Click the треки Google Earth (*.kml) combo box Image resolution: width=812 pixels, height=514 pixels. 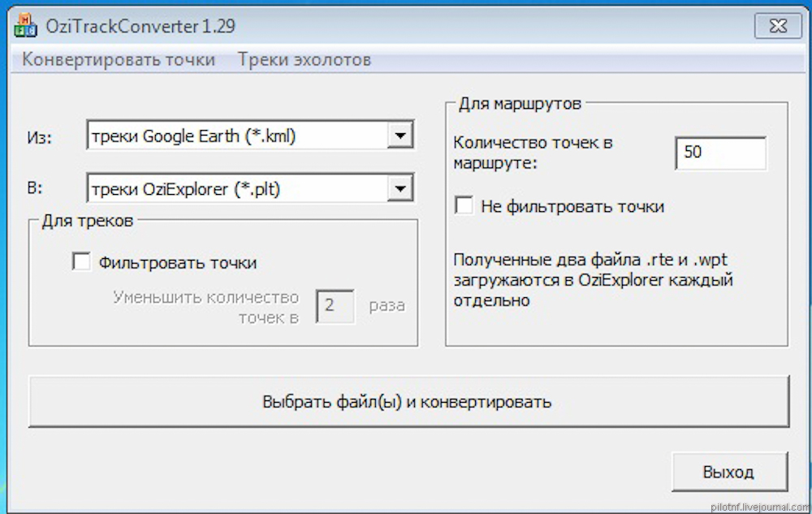point(250,136)
